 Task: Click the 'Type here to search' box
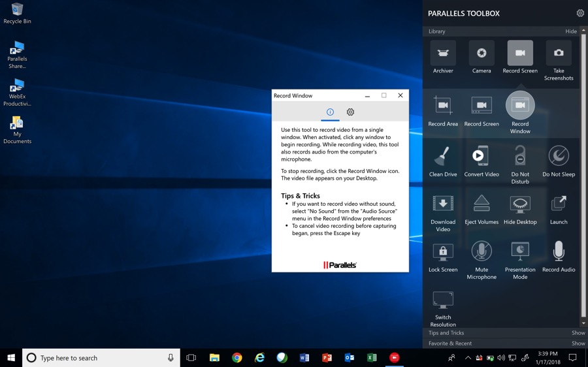click(x=101, y=358)
